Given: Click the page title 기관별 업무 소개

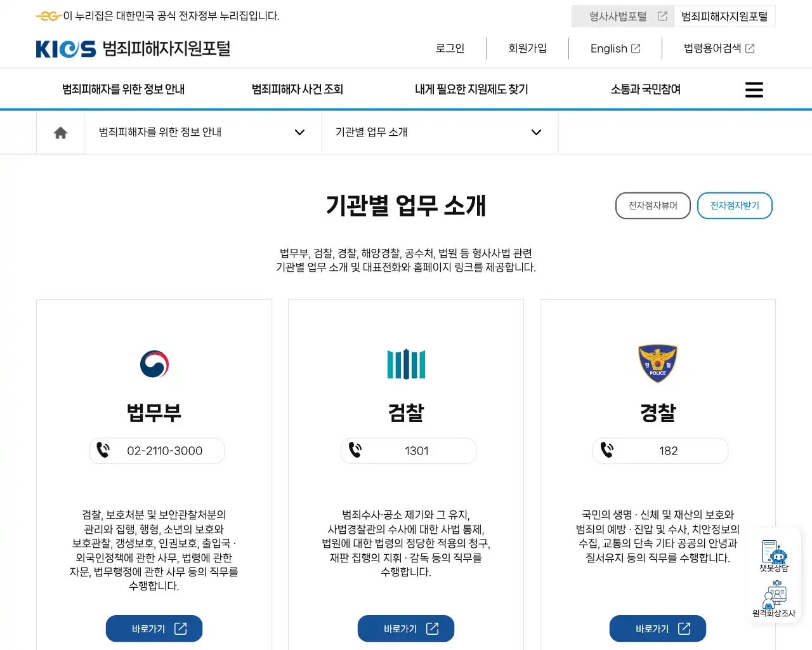Looking at the screenshot, I should click(x=406, y=206).
